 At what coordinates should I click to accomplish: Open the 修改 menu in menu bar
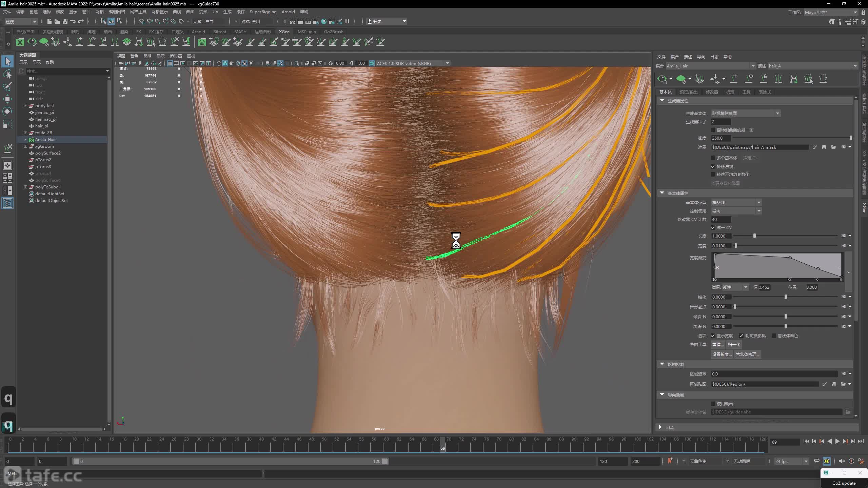[60, 12]
